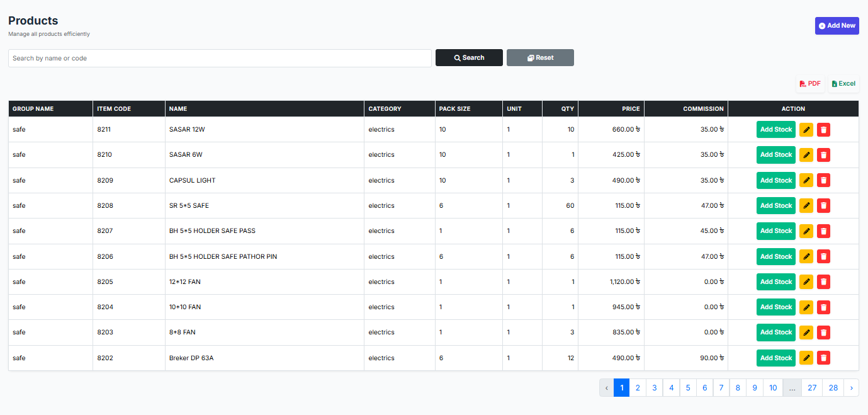Image resolution: width=868 pixels, height=415 pixels.
Task: Go to next page using right chevron
Action: pyautogui.click(x=851, y=388)
